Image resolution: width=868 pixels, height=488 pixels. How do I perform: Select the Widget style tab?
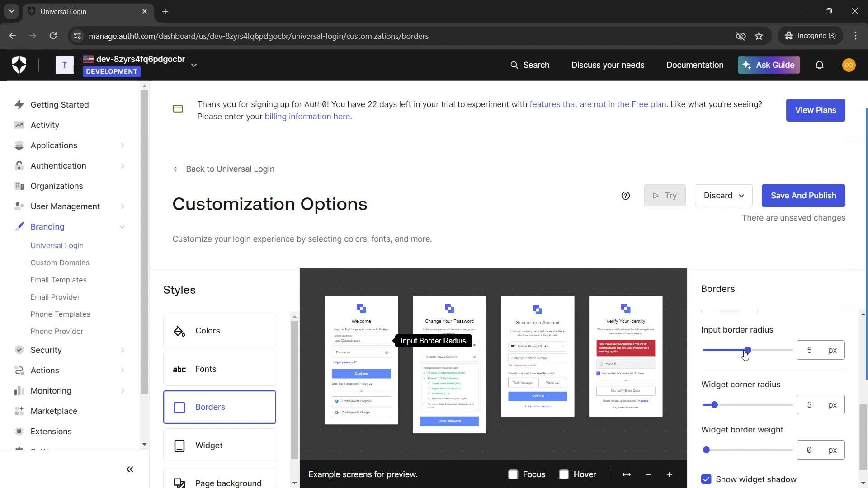[220, 446]
